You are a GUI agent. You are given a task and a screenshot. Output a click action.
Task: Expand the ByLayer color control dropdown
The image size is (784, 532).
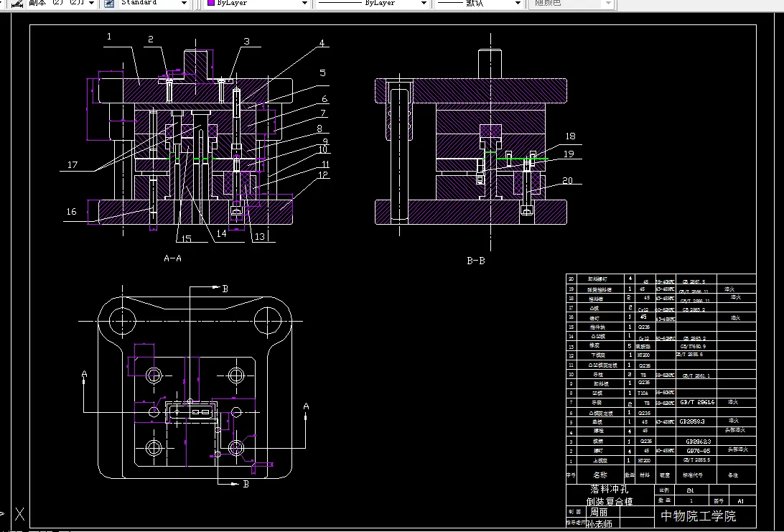[x=304, y=3]
